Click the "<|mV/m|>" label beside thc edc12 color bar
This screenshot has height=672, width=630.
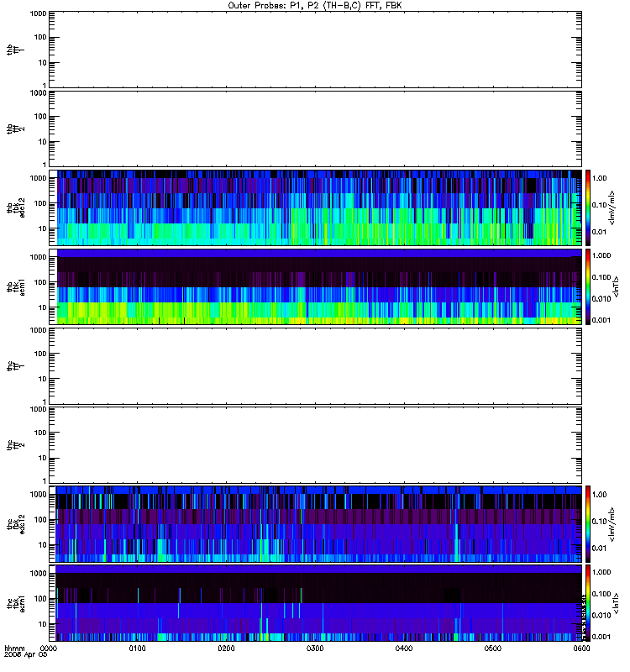(612, 524)
